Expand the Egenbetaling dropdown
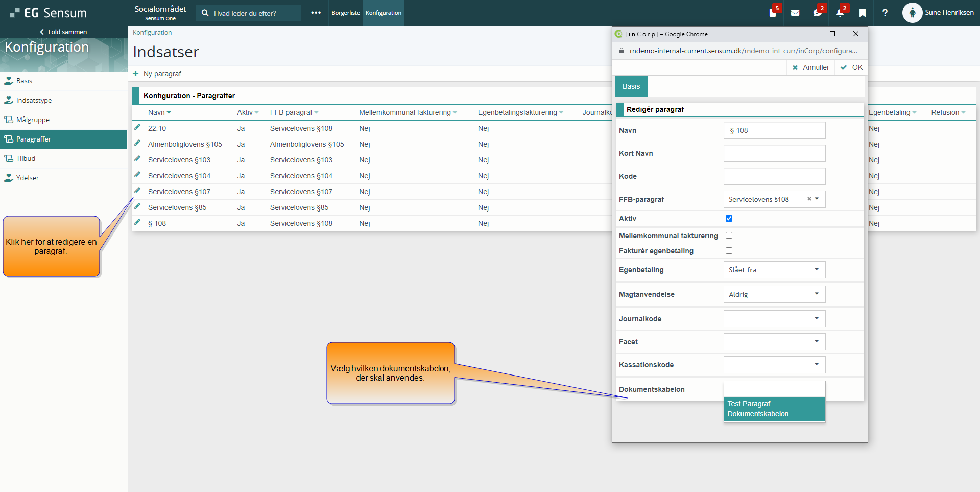The image size is (980, 492). pyautogui.click(x=774, y=270)
